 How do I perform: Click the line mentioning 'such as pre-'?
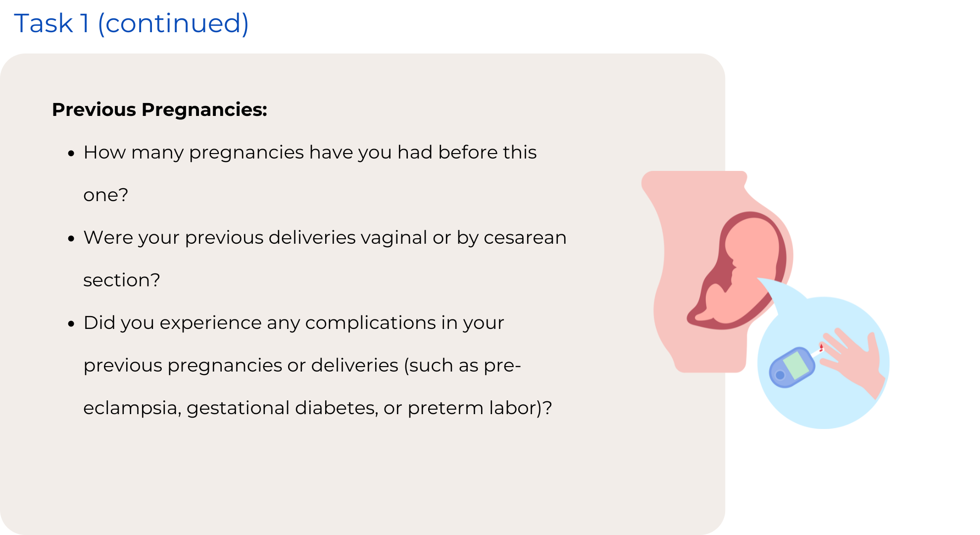point(302,365)
